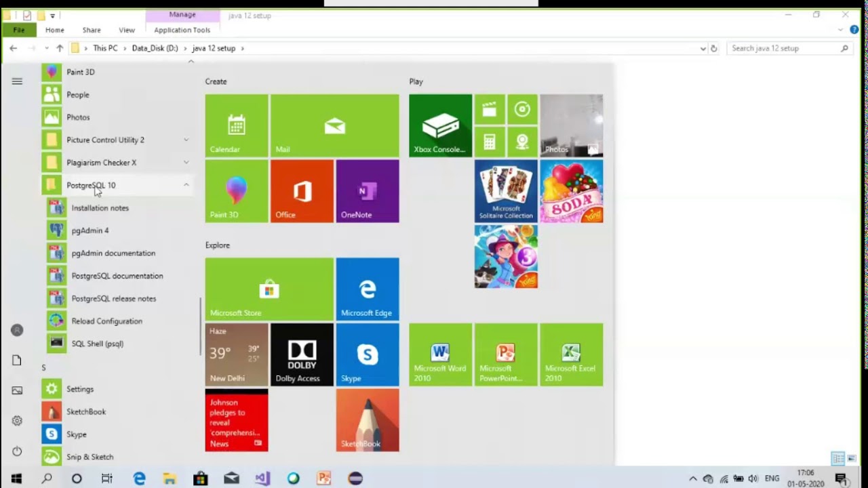Screen dimensions: 868x488
Task: Expand Picture Control Utility 2 folder
Action: pos(186,140)
